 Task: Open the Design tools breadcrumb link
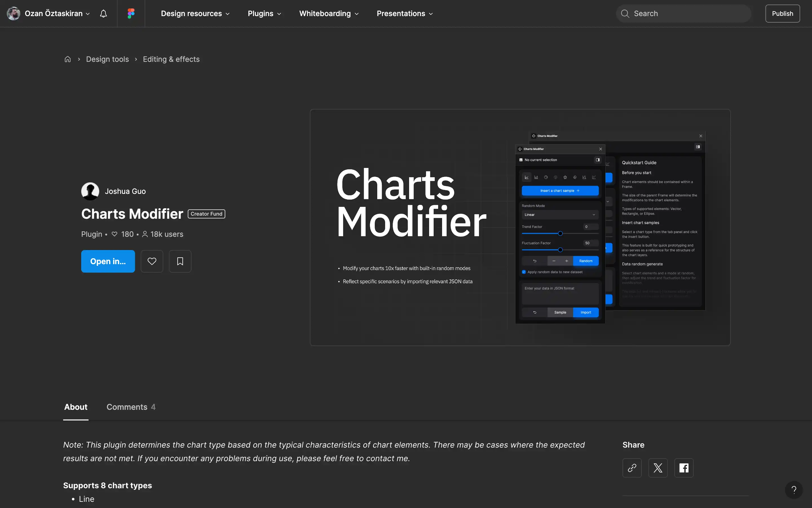coord(107,59)
